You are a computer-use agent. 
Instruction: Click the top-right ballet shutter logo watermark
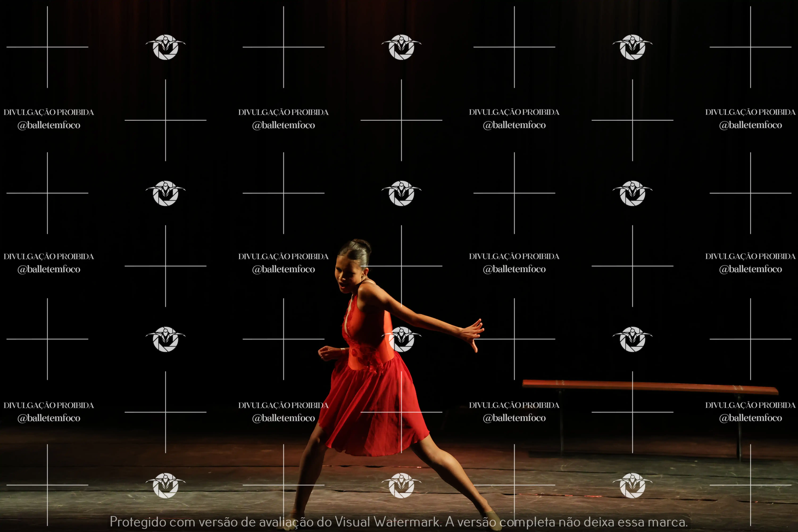coord(632,47)
